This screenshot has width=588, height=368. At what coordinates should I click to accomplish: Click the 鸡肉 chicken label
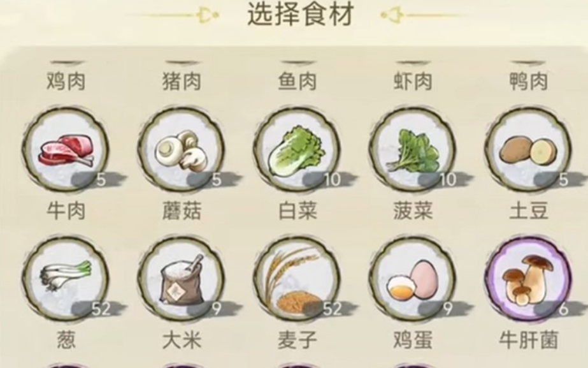click(66, 81)
